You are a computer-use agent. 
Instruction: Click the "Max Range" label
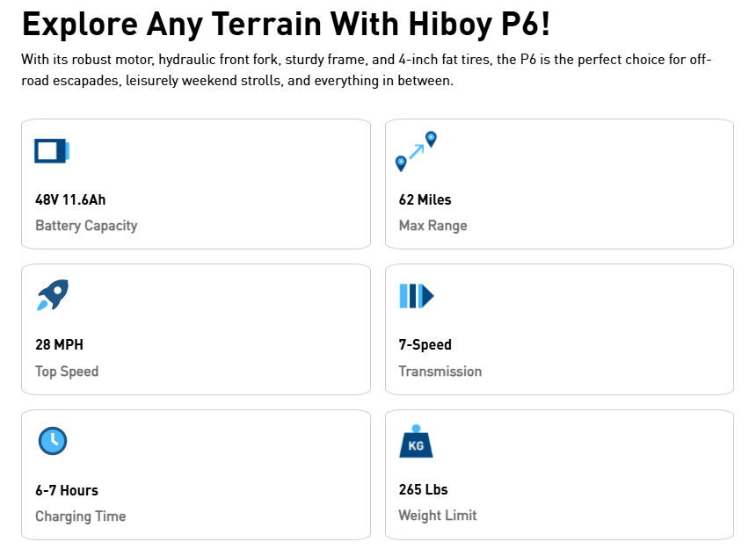[x=433, y=226]
